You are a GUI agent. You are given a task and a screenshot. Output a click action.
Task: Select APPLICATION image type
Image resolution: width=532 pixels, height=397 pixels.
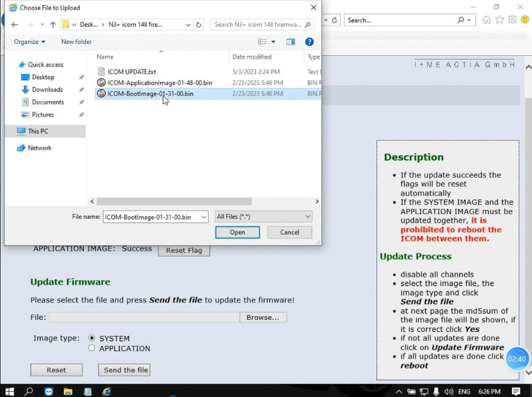92,348
